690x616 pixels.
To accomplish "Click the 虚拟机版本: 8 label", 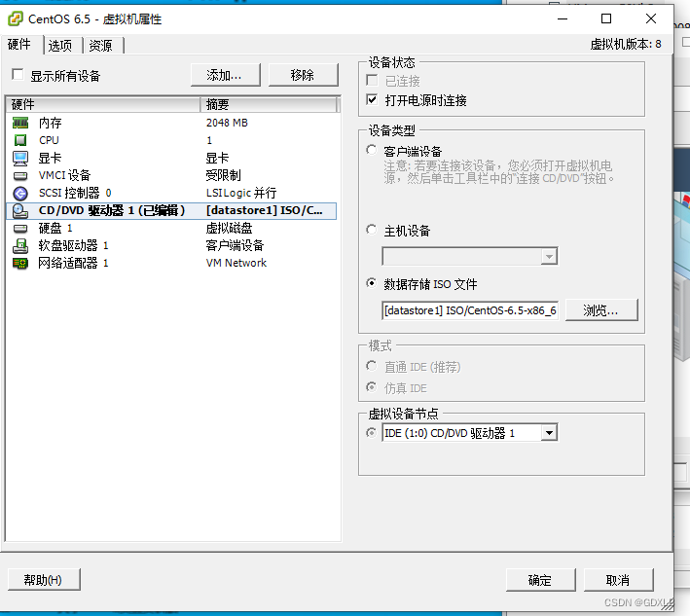I will click(x=626, y=44).
